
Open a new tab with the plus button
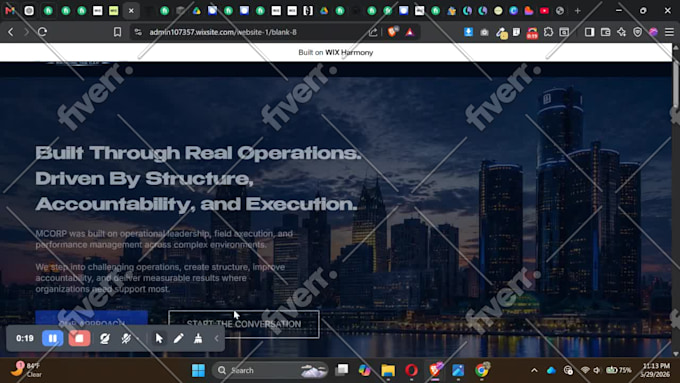pyautogui.click(x=577, y=11)
